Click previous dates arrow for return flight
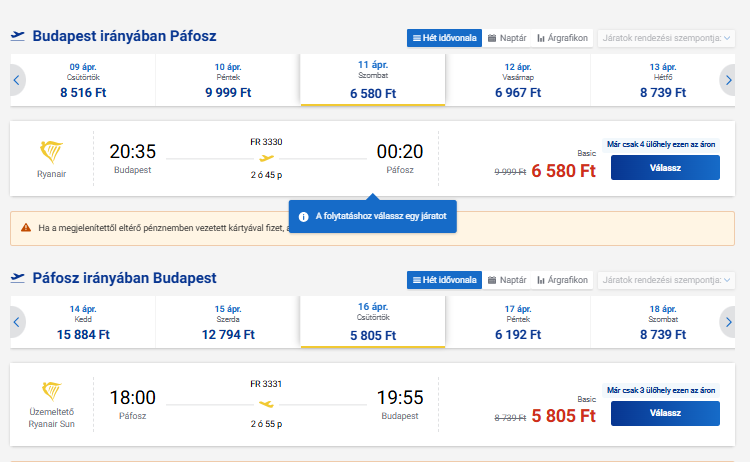Viewport: 750px width, 462px height. point(17,321)
